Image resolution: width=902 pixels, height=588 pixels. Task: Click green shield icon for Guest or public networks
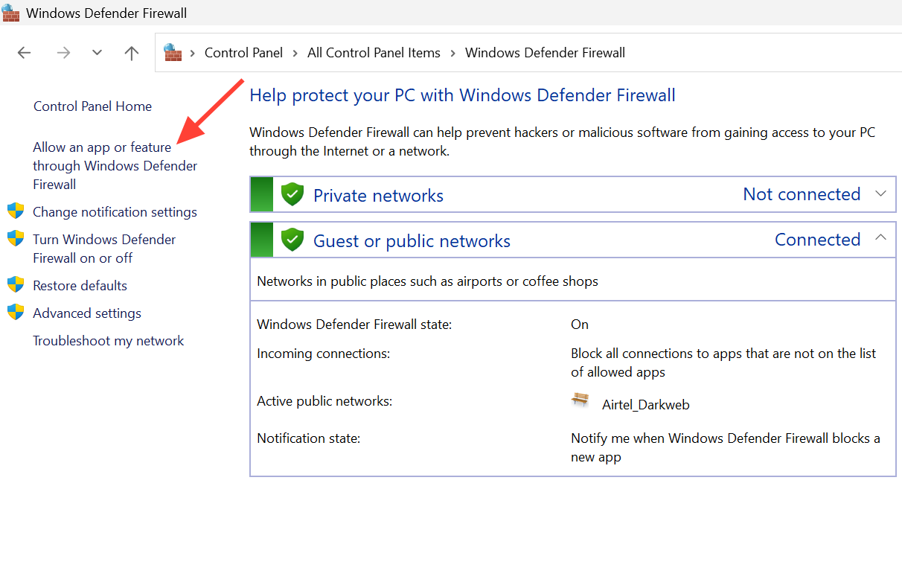click(x=292, y=240)
